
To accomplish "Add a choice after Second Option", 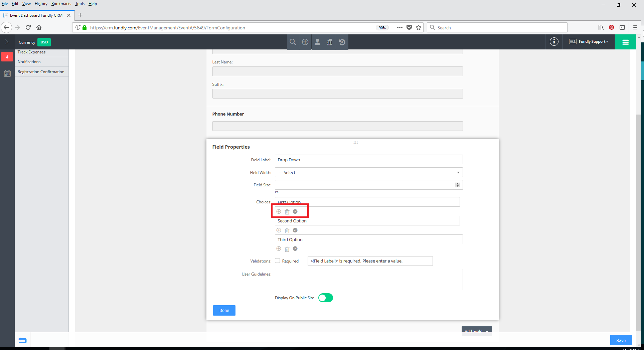I will click(x=279, y=230).
